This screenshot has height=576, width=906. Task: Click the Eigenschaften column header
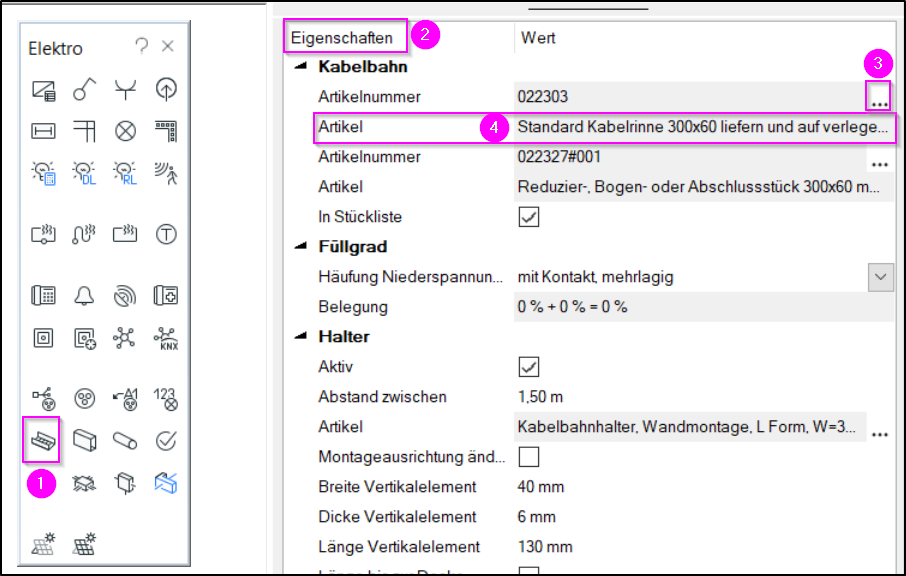(x=341, y=38)
